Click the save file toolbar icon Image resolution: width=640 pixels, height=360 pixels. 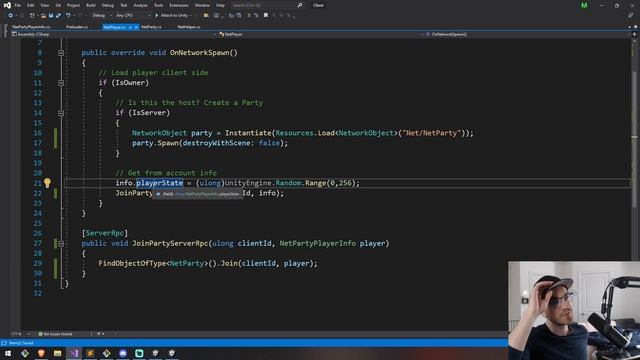[51, 16]
